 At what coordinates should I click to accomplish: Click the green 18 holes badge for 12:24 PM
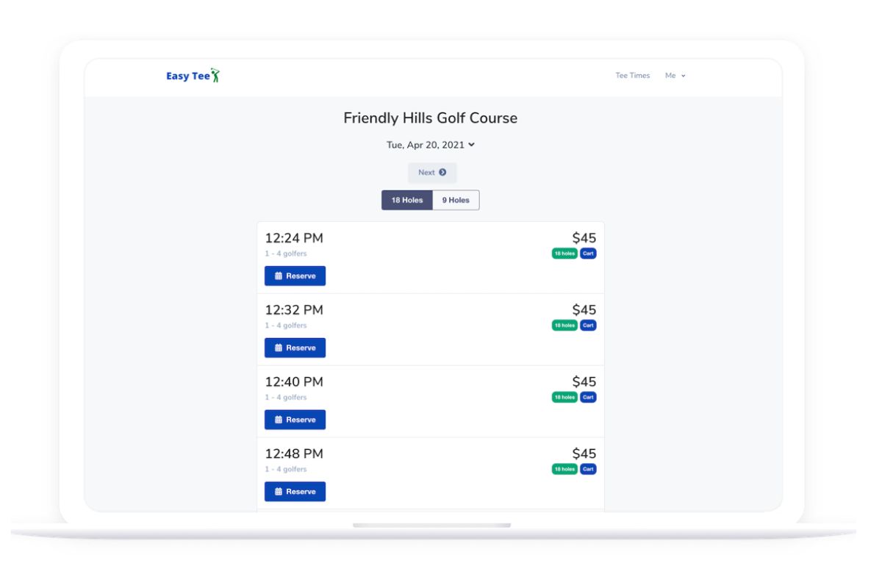(564, 253)
